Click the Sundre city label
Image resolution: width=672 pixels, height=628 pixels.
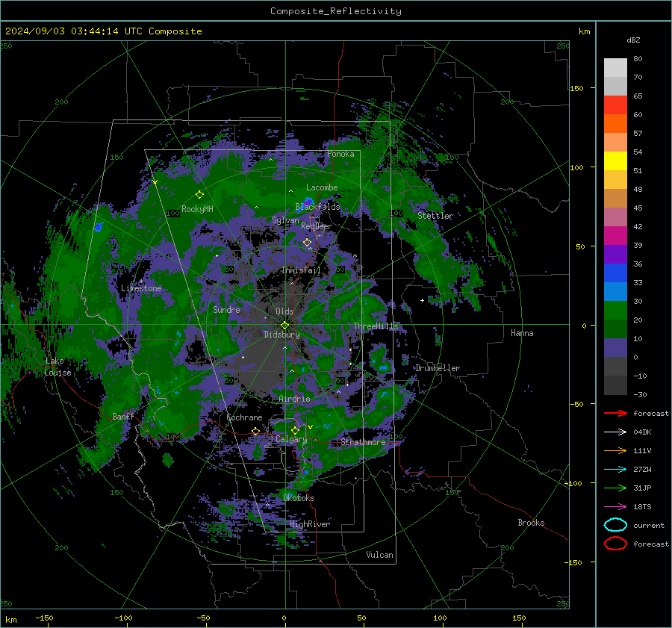pyautogui.click(x=226, y=310)
